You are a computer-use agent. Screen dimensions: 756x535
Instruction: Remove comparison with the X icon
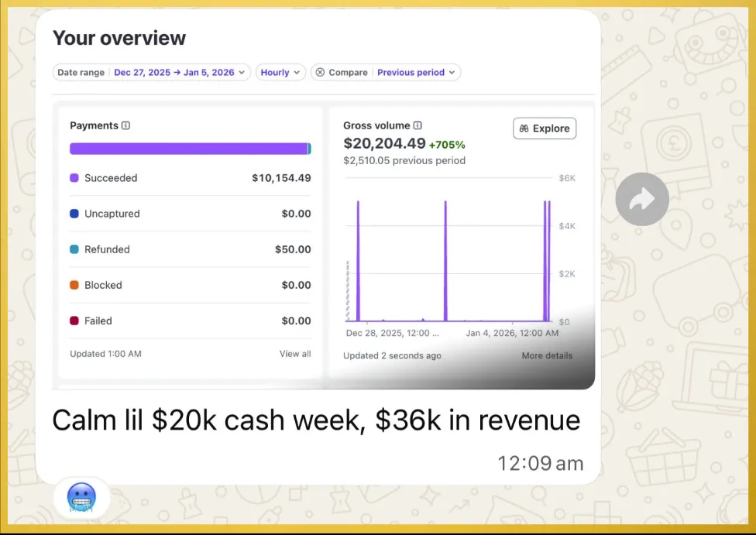(x=320, y=72)
